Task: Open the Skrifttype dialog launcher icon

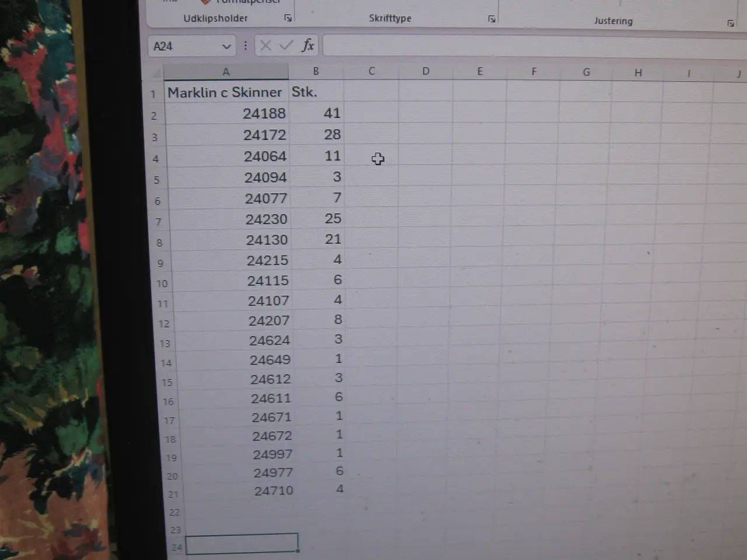Action: click(491, 19)
